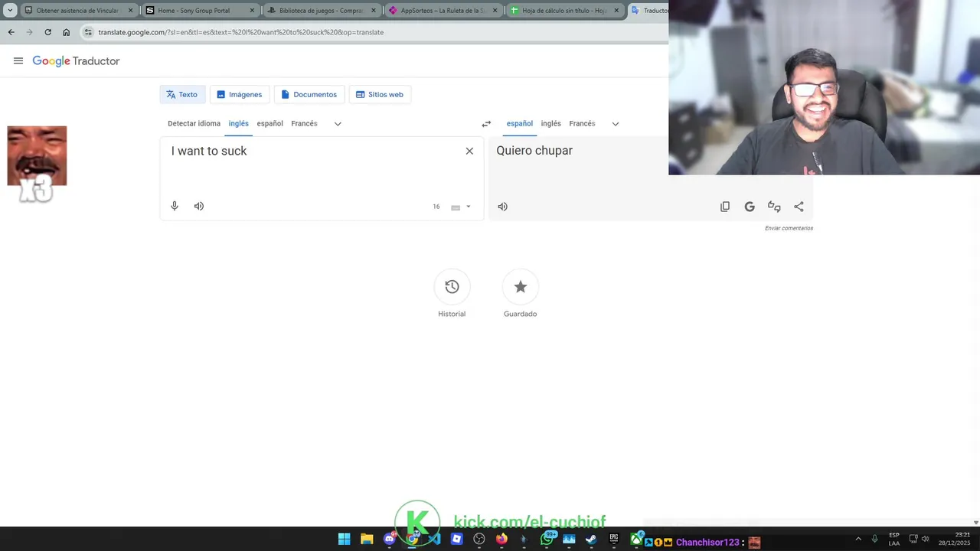Close the Sony Group Portal tab
This screenshot has height=551, width=980.
click(252, 11)
